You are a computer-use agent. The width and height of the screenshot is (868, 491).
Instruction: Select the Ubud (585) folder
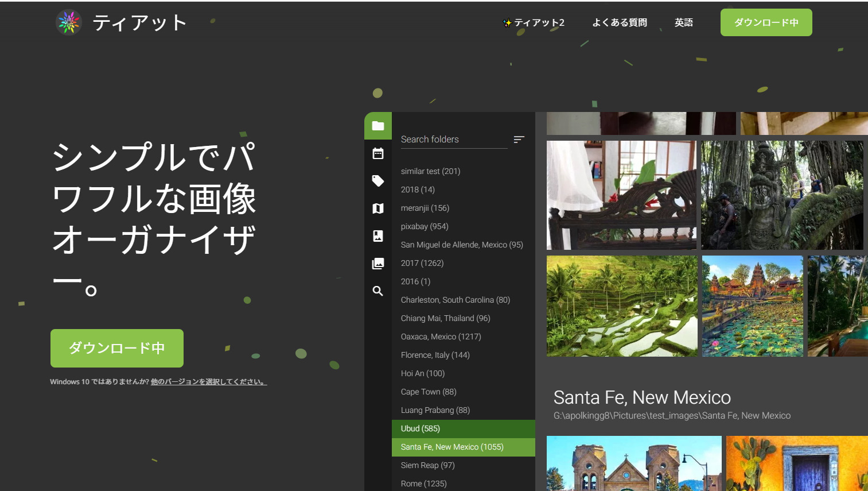(421, 428)
